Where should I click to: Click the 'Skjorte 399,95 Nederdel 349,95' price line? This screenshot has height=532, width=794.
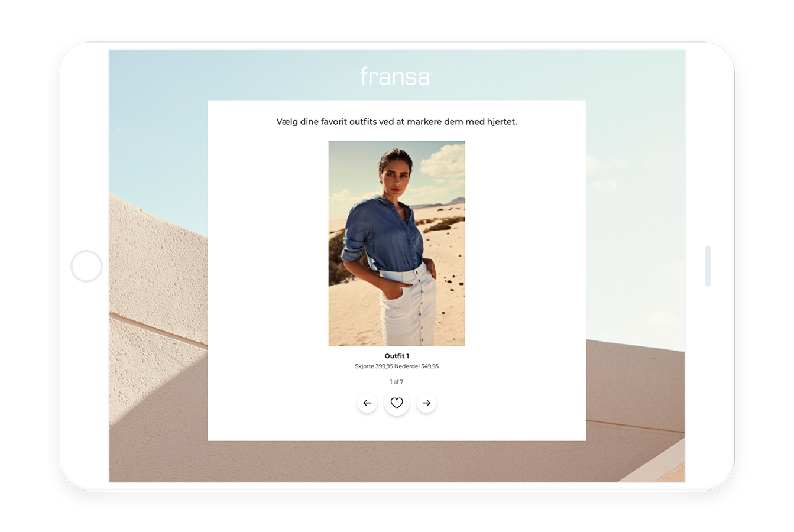point(397,366)
